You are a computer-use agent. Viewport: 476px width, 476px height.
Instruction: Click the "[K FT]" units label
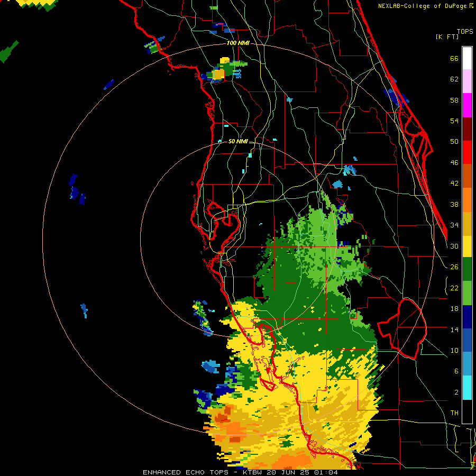coord(447,36)
